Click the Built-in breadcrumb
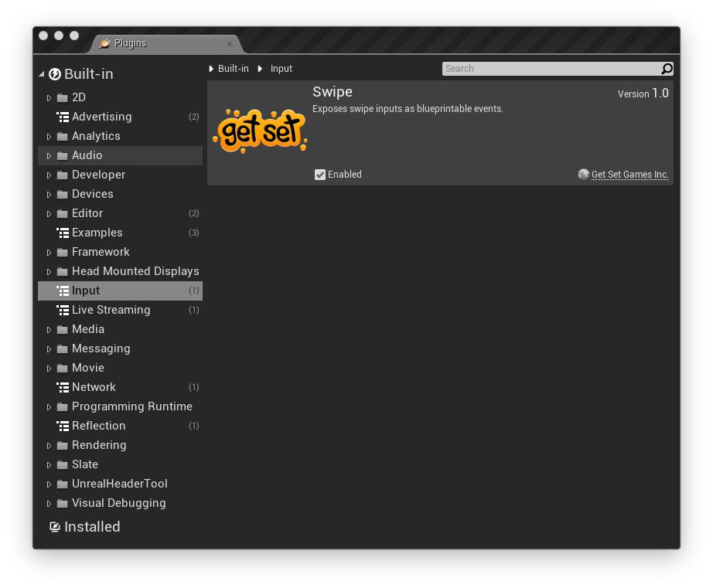Viewport: 713px width, 588px height. pos(234,69)
